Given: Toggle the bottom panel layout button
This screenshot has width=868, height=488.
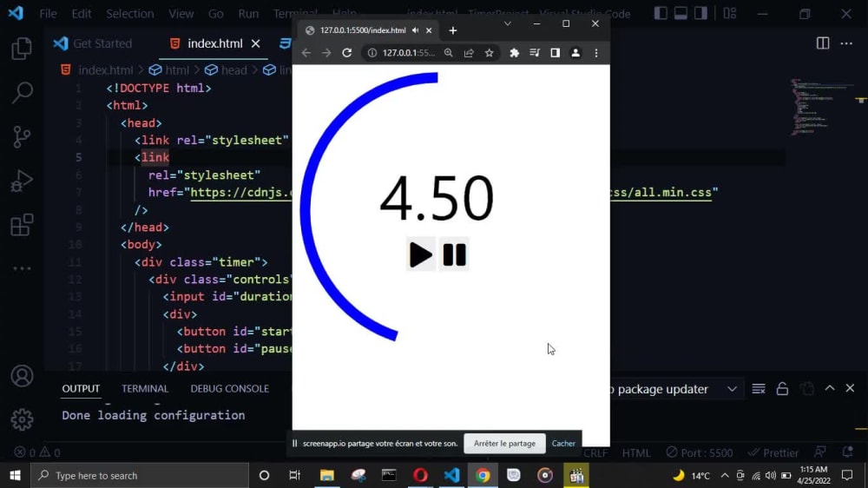Looking at the screenshot, I should (x=681, y=13).
